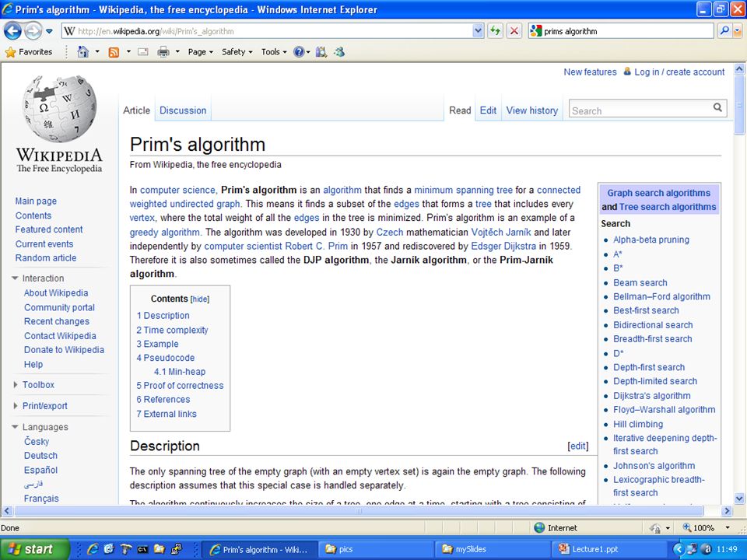
Task: Click the Wikipedia globe logo
Action: pos(59,109)
